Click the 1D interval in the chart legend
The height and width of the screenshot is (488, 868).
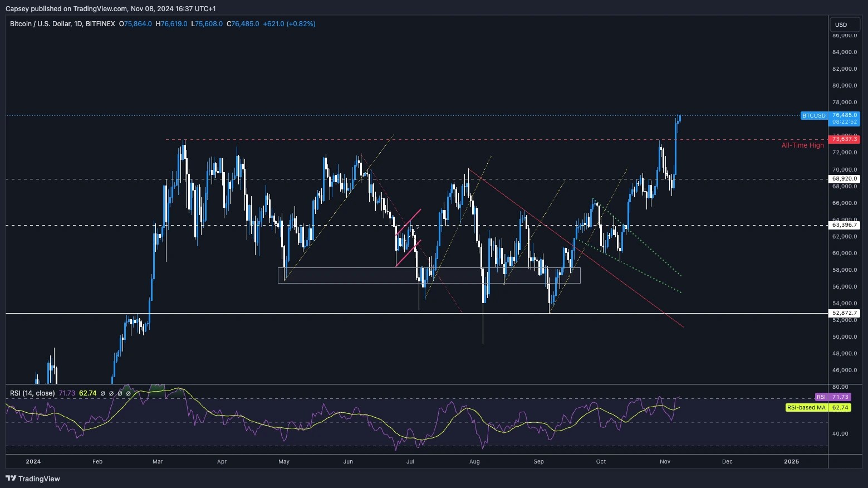(79, 24)
